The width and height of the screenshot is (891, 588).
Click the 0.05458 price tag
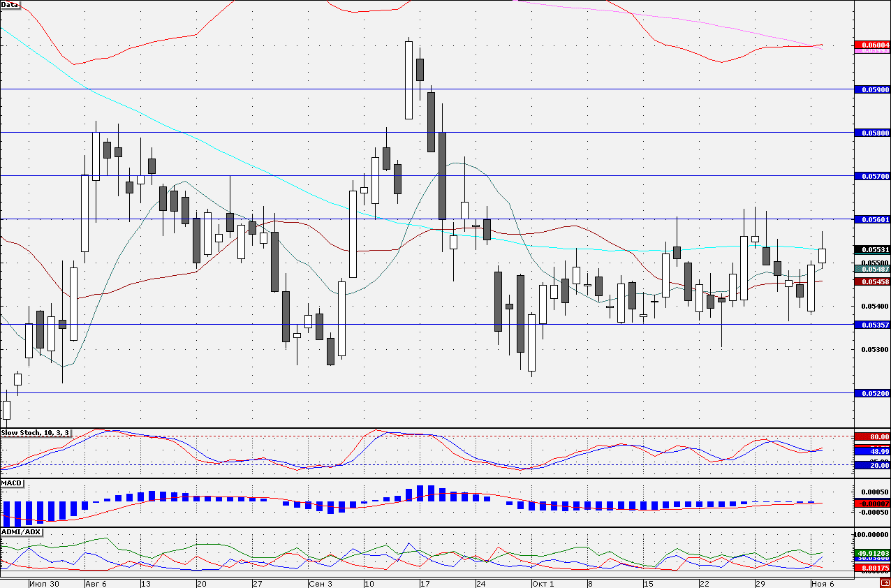click(873, 281)
